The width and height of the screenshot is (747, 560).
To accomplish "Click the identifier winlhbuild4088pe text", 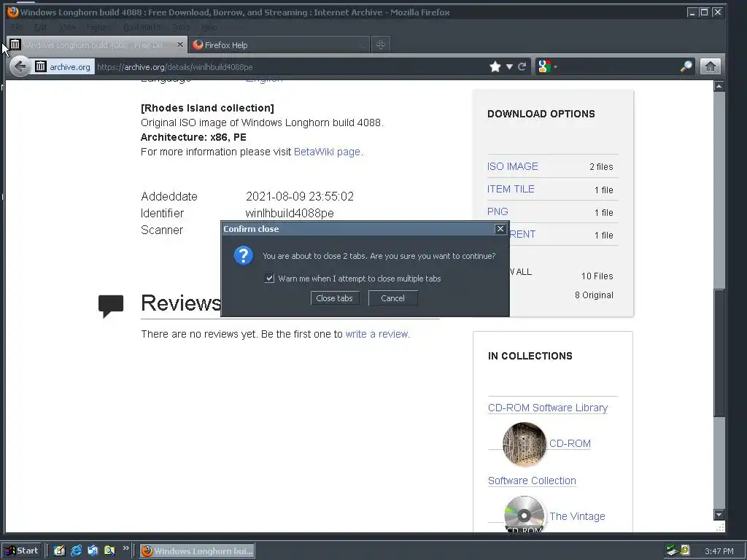I will click(289, 214).
